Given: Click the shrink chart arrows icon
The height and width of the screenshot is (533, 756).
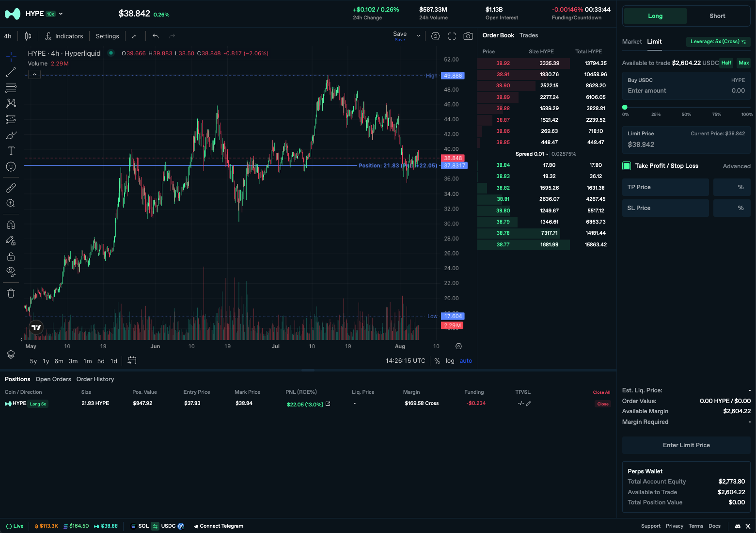Looking at the screenshot, I should 134,36.
